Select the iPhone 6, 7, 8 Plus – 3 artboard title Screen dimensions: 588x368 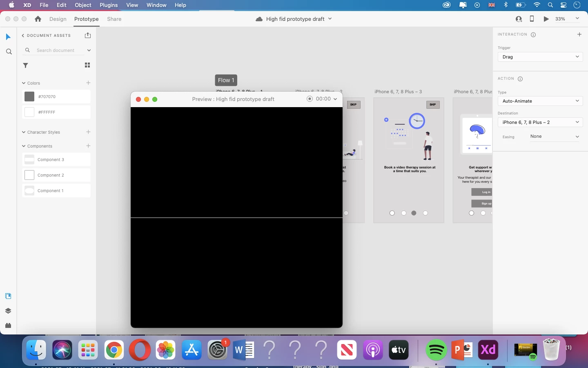pos(398,92)
